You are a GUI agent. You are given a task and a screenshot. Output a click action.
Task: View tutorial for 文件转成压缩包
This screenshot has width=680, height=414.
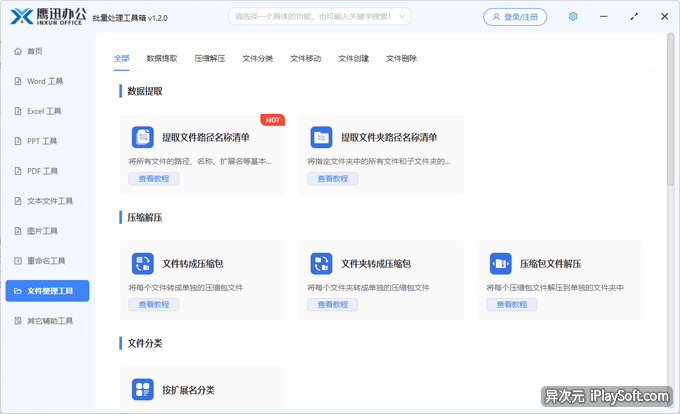(154, 305)
